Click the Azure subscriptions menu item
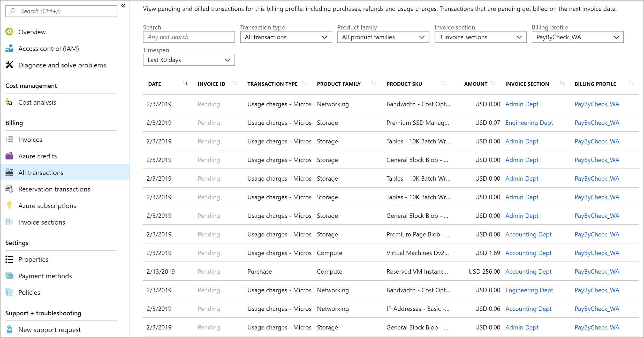The width and height of the screenshot is (644, 338). (x=47, y=205)
